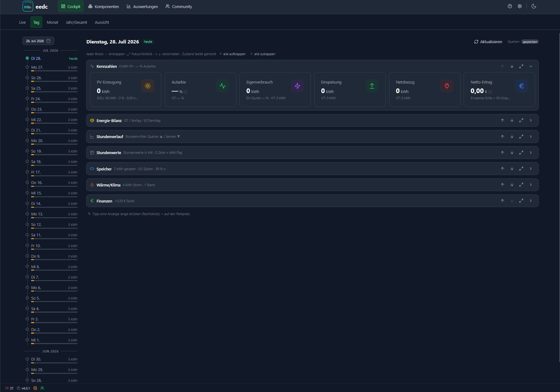
Task: Click 'alle zuklappen' to collapse all
Action: point(262,54)
